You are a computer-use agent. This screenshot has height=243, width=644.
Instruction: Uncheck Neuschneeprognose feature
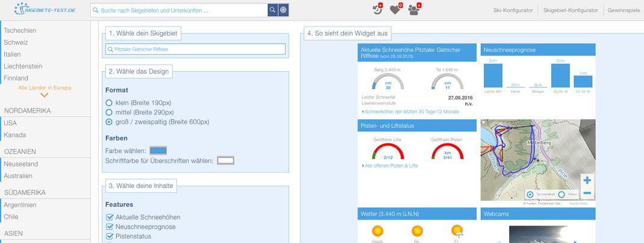click(x=110, y=227)
